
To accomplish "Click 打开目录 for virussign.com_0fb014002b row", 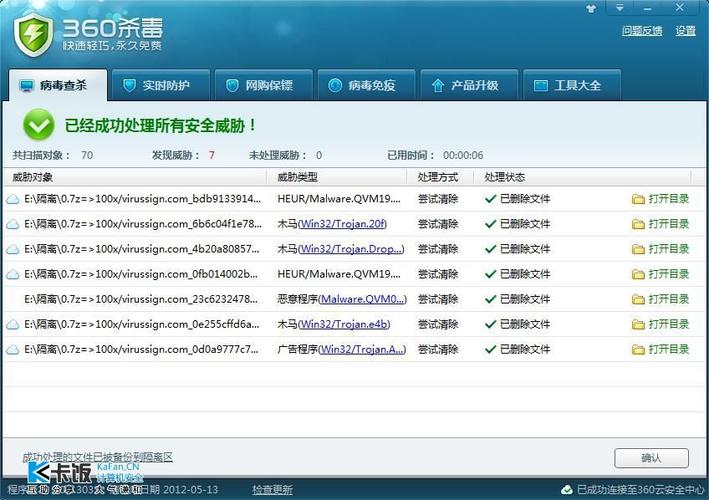I will pos(668,274).
